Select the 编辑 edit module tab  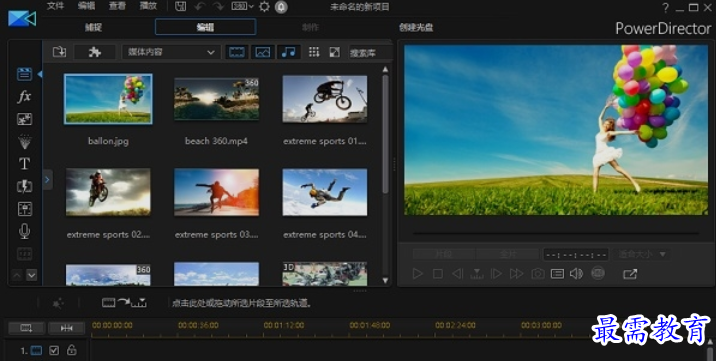(205, 27)
